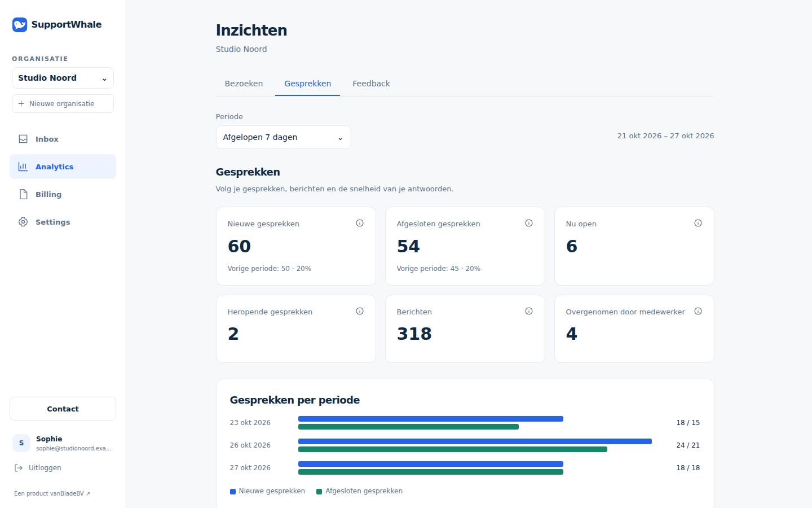Click the Uitloggen logout arrow icon

point(19,467)
